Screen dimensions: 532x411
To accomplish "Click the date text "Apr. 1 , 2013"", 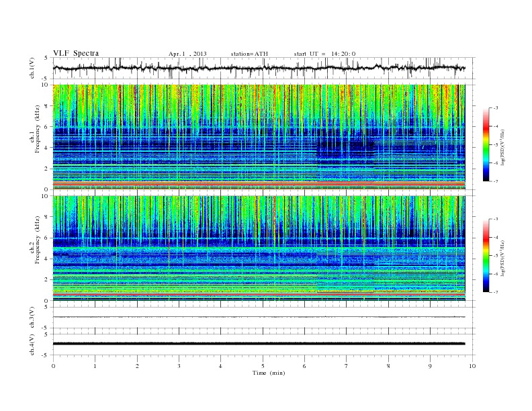I will (x=187, y=54).
